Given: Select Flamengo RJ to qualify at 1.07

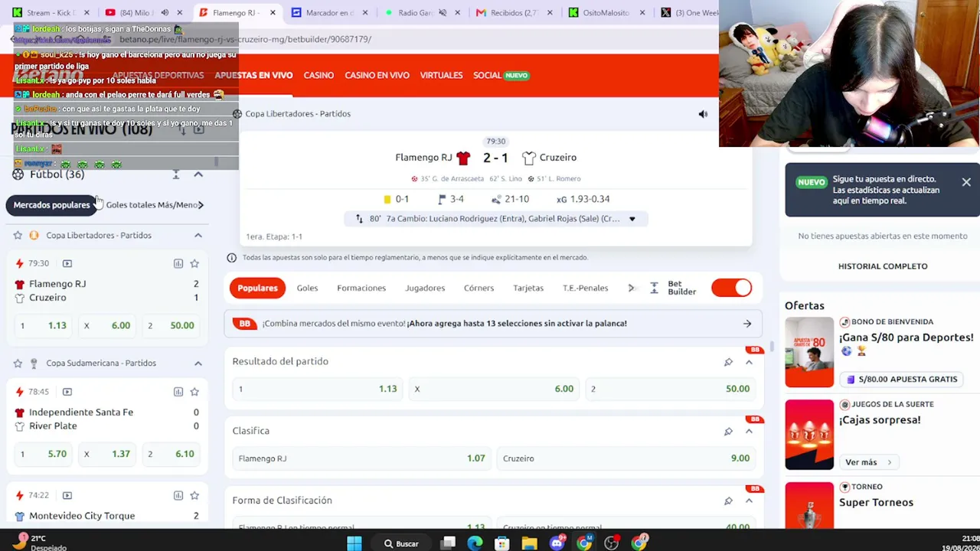Looking at the screenshot, I should pyautogui.click(x=362, y=458).
